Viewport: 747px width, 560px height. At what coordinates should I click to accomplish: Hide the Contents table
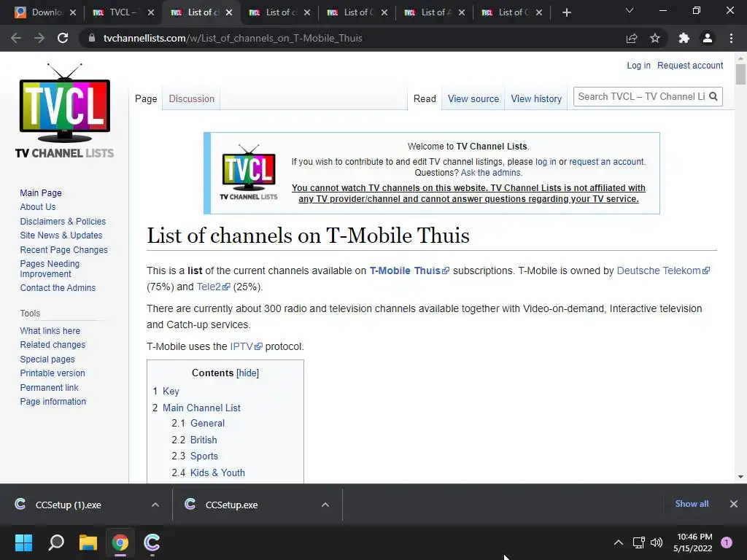click(x=248, y=373)
